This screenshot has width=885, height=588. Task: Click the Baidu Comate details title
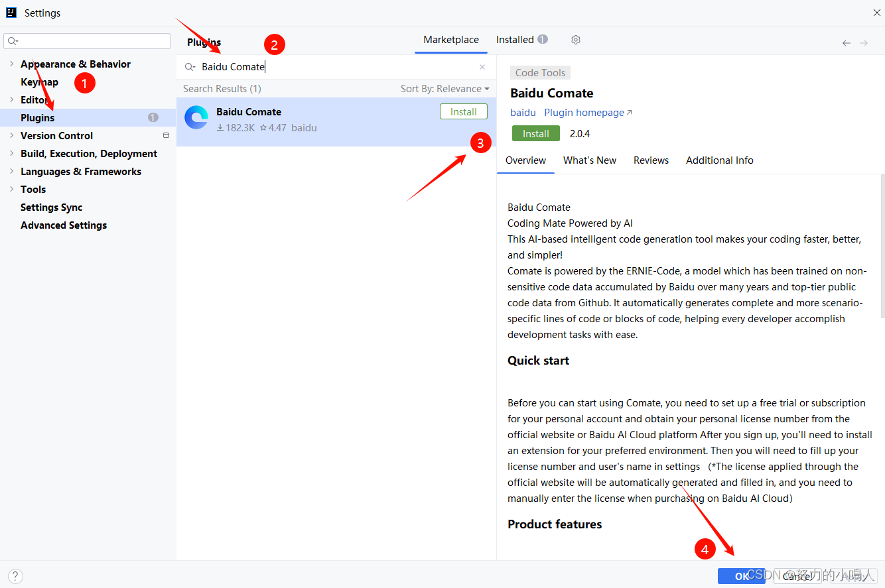552,93
